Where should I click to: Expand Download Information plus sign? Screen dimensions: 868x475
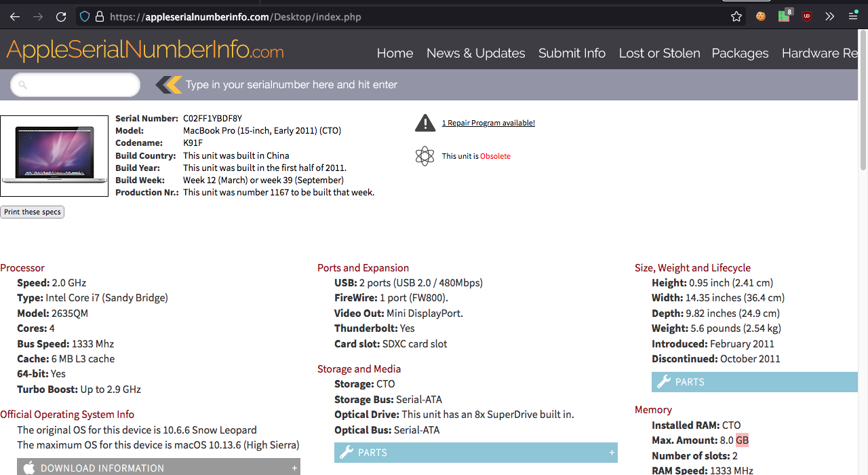294,468
